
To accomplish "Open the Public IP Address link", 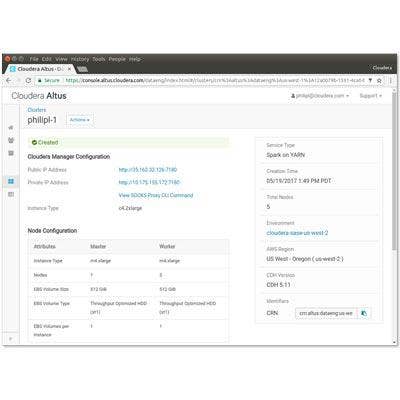I will tap(148, 170).
